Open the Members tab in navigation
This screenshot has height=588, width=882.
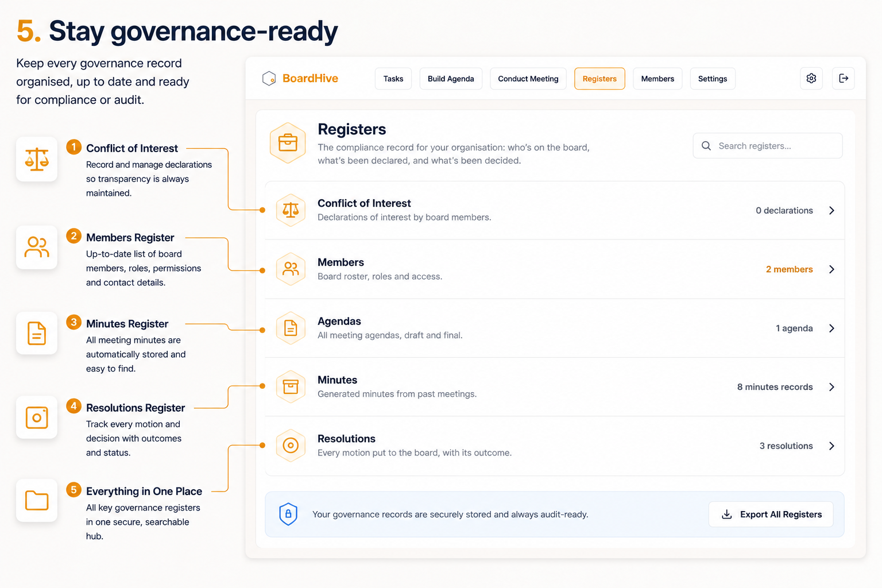[x=657, y=79]
